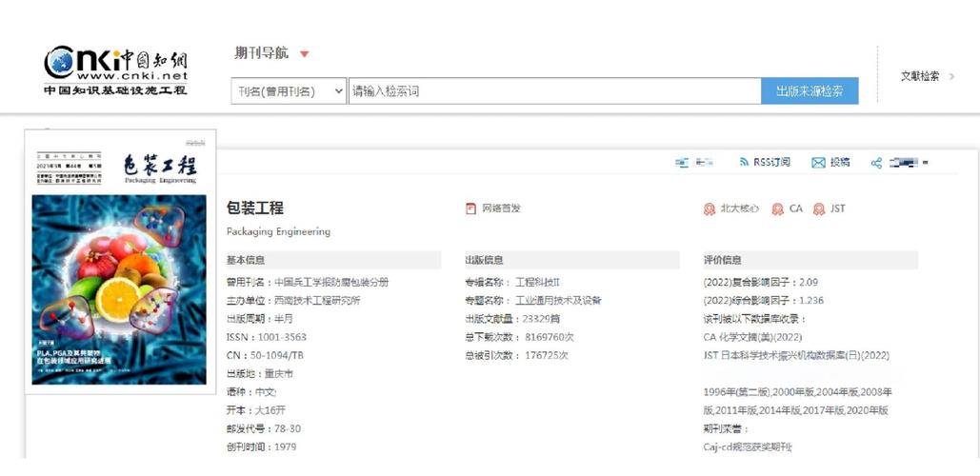Click the 曾用刊名 中国兵工学报防腐包装分册 text
The width and height of the screenshot is (980, 476).
pyautogui.click(x=308, y=283)
